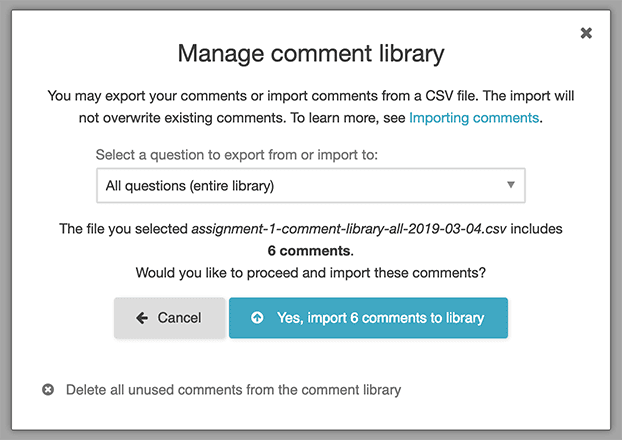This screenshot has height=440, width=622.
Task: Click the Manage comment library heading
Action: pos(310,53)
